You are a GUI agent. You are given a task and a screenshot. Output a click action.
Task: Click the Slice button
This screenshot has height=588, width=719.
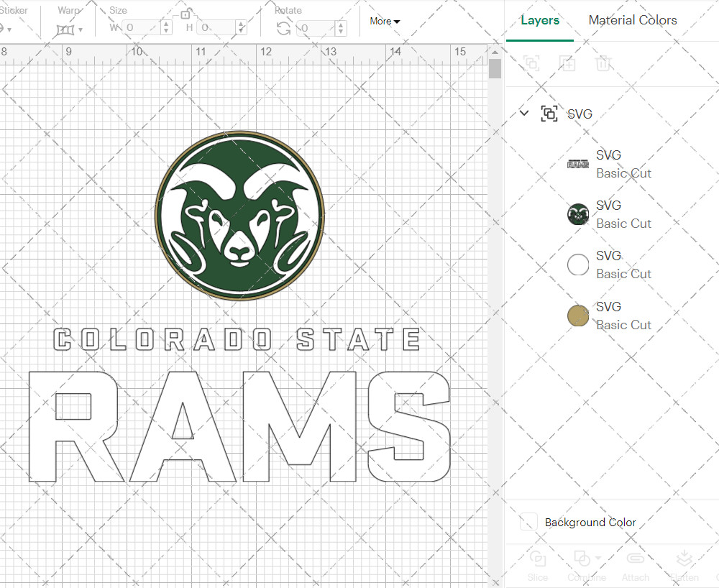coord(537,566)
